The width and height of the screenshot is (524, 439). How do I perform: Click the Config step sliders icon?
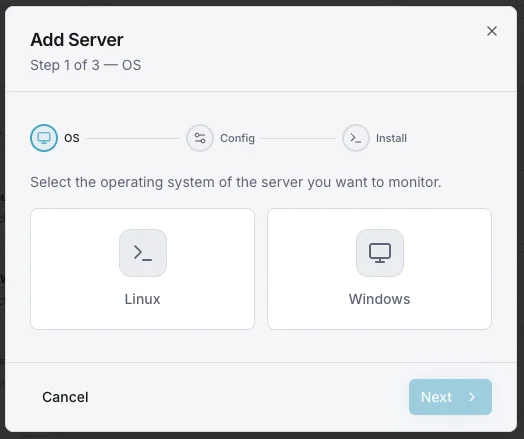(200, 138)
